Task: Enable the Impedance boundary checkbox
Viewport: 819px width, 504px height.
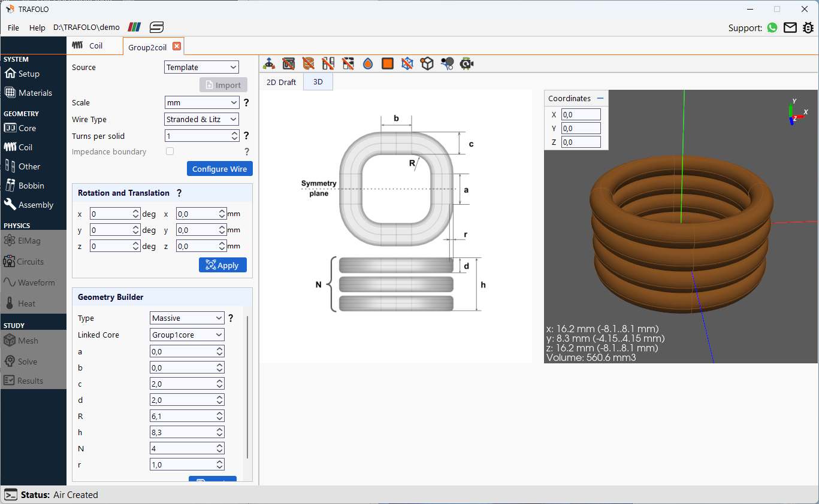Action: click(170, 151)
